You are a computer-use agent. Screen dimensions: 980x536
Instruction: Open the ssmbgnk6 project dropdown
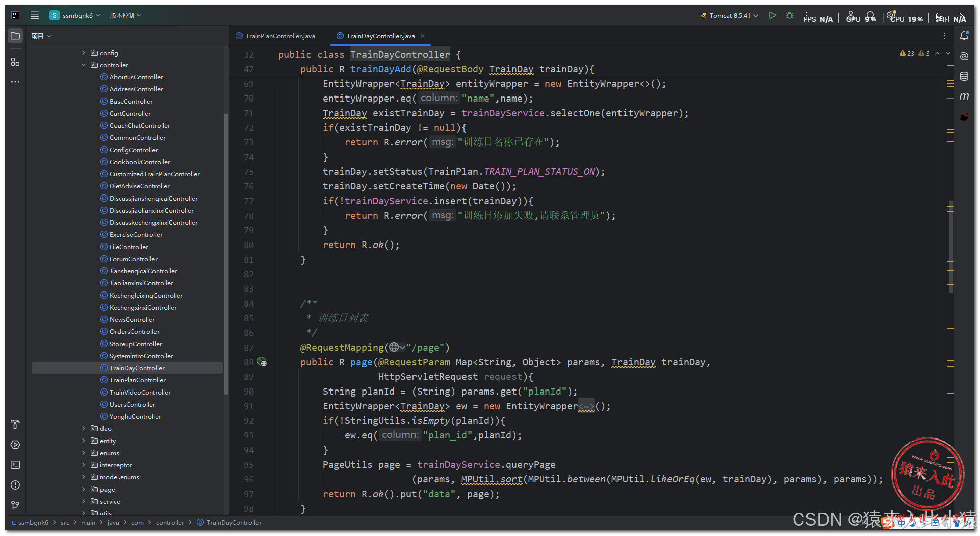(75, 15)
